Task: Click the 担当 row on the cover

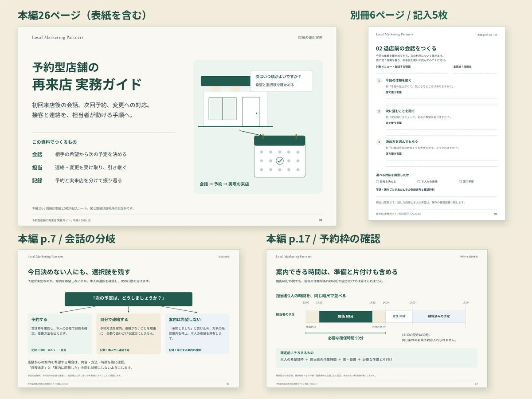Action: click(79, 168)
